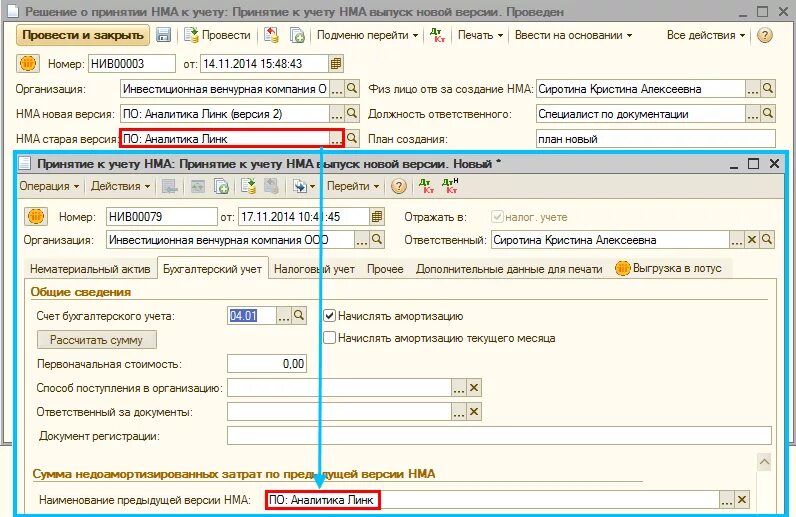Open magnifier for Физ лицо отв за создание НМА
This screenshot has height=517, width=796.
768,89
